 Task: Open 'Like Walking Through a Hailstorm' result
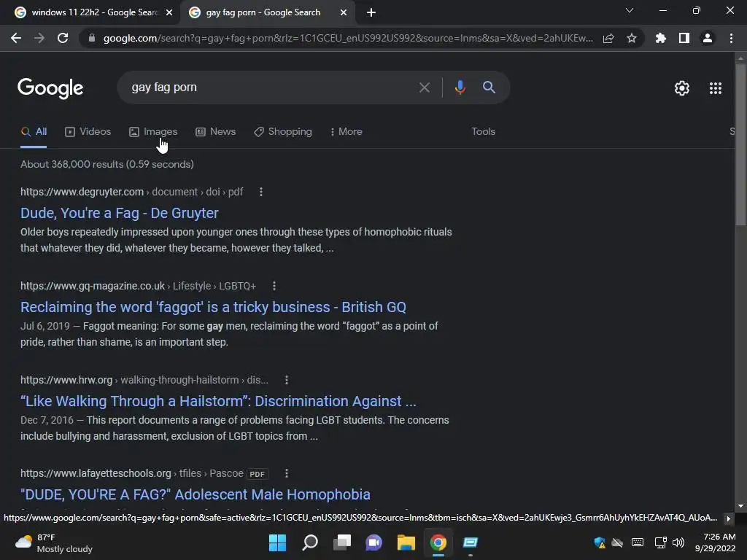218,401
